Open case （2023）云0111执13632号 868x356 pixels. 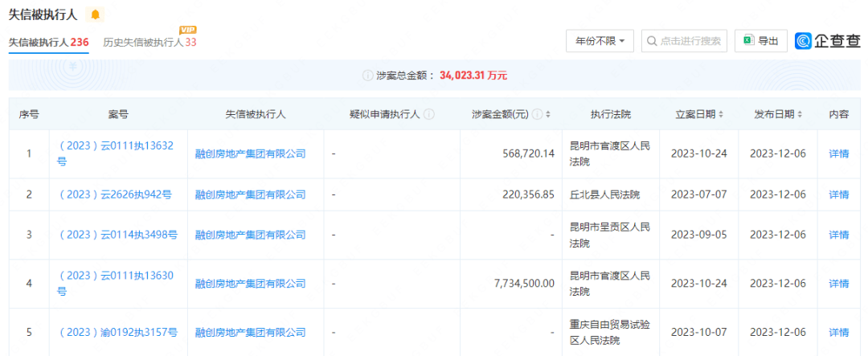pyautogui.click(x=116, y=154)
